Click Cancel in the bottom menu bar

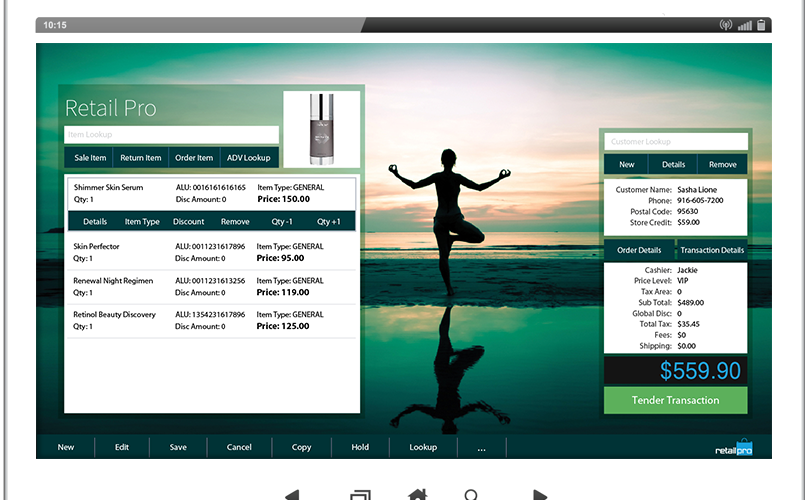click(239, 447)
